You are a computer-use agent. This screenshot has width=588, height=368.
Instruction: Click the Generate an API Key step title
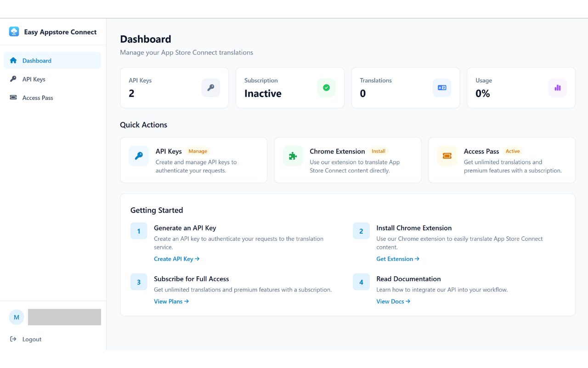click(185, 228)
